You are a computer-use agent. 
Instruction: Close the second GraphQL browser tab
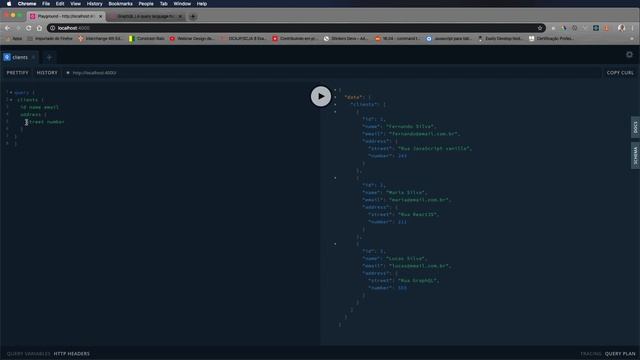180,16
